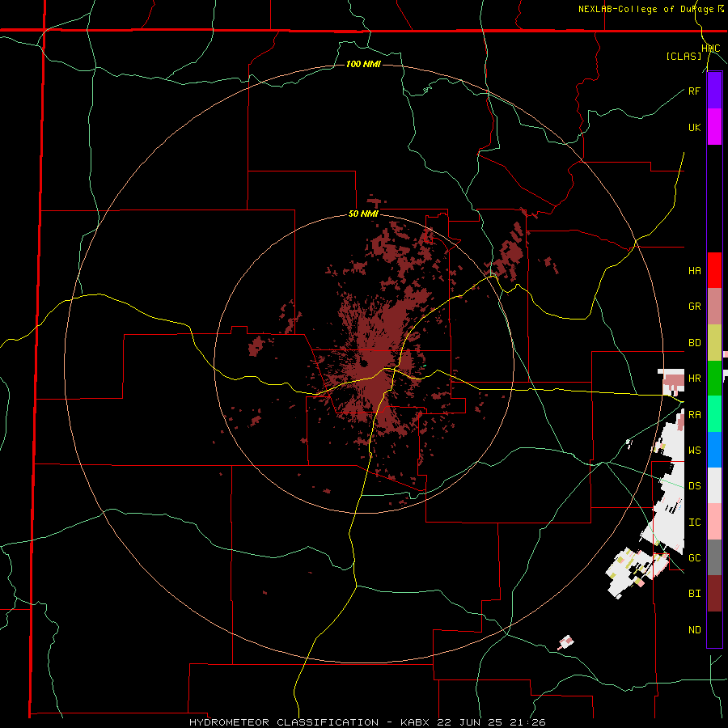
Task: Click the BD legend label
Action: pyautogui.click(x=694, y=343)
